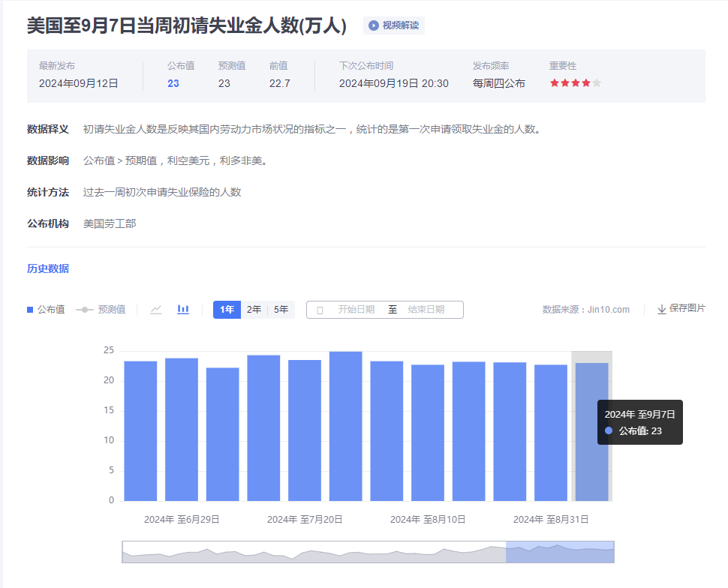Switch to line chart view icon
This screenshot has height=588, width=728.
(x=156, y=309)
